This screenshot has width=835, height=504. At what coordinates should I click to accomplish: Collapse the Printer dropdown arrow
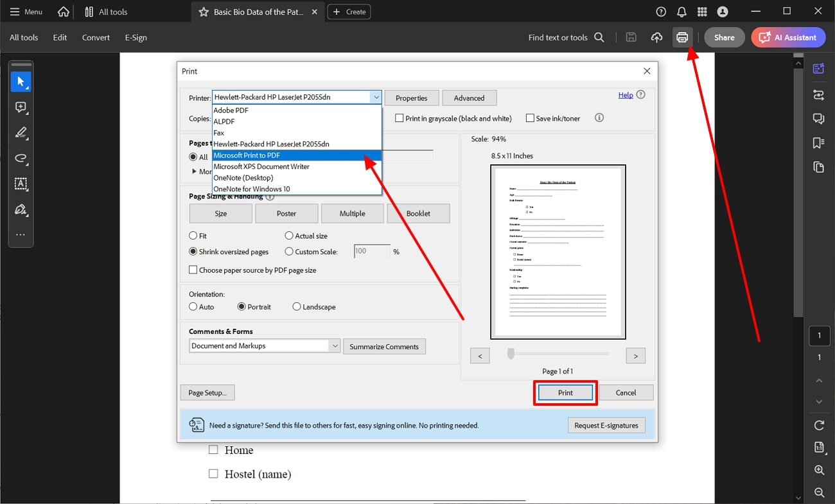click(375, 98)
